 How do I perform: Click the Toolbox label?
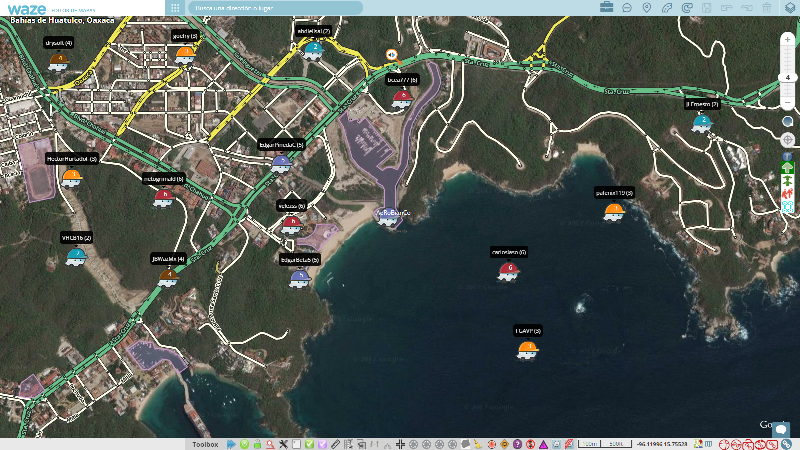[205, 445]
